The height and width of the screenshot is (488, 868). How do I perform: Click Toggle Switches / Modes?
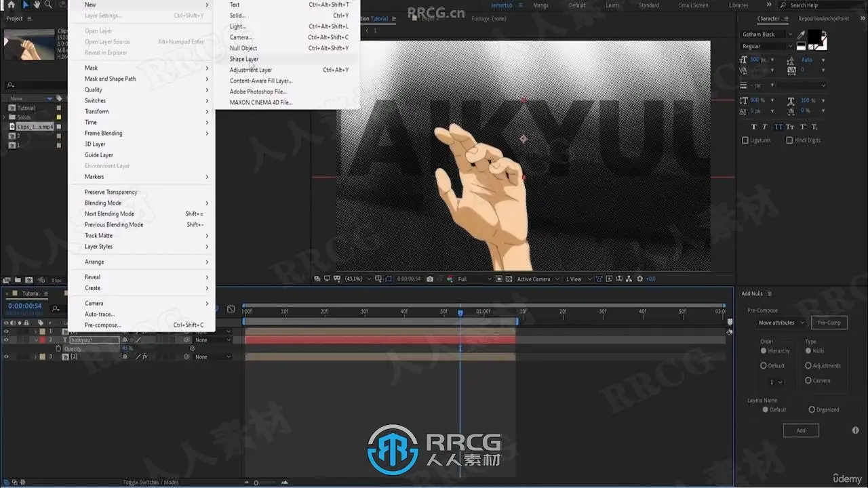(151, 483)
